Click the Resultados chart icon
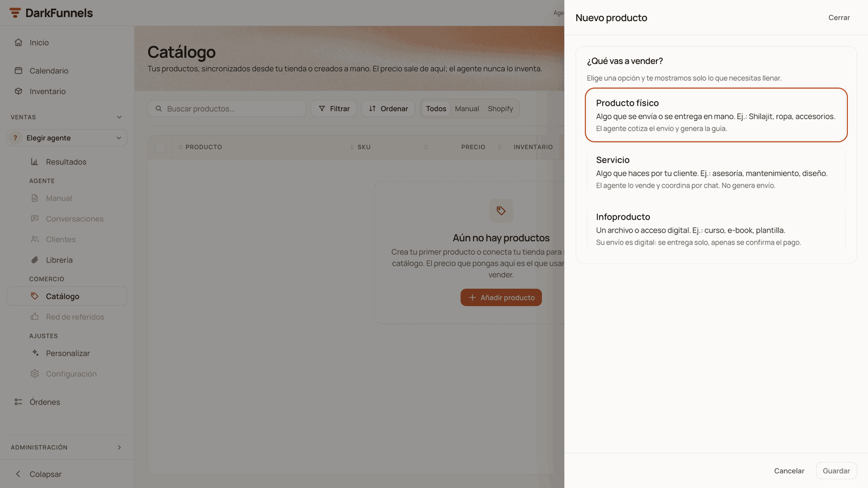The width and height of the screenshot is (868, 488). pos(35,162)
